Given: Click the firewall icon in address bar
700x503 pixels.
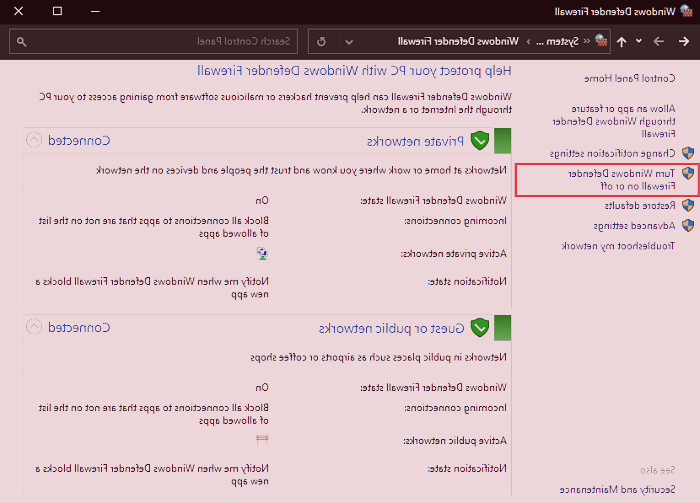Looking at the screenshot, I should (x=599, y=42).
